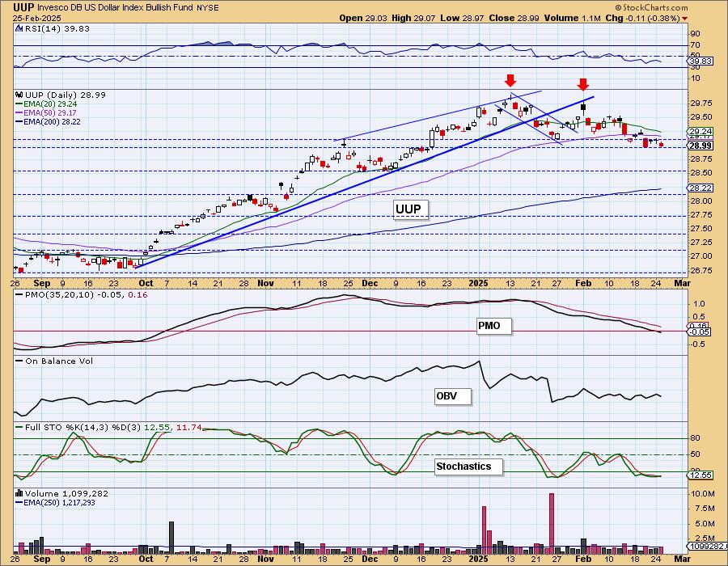
Task: Click the green EMA(20) legend line swatch
Action: [19, 104]
